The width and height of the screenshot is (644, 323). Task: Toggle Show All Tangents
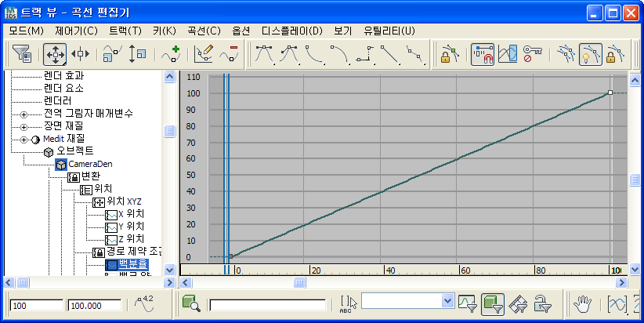click(566, 54)
